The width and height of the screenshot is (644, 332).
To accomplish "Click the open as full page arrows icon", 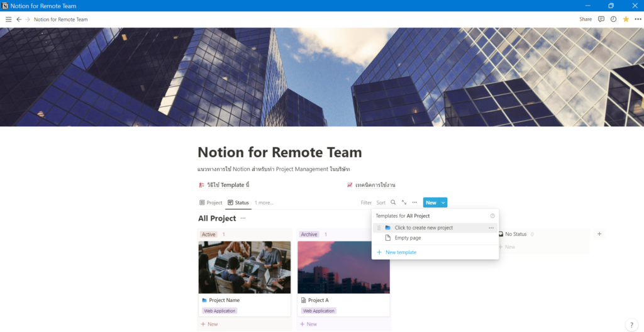I will (404, 202).
